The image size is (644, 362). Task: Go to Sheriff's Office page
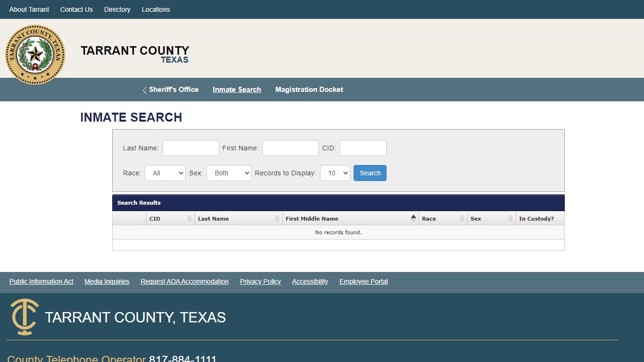point(173,90)
